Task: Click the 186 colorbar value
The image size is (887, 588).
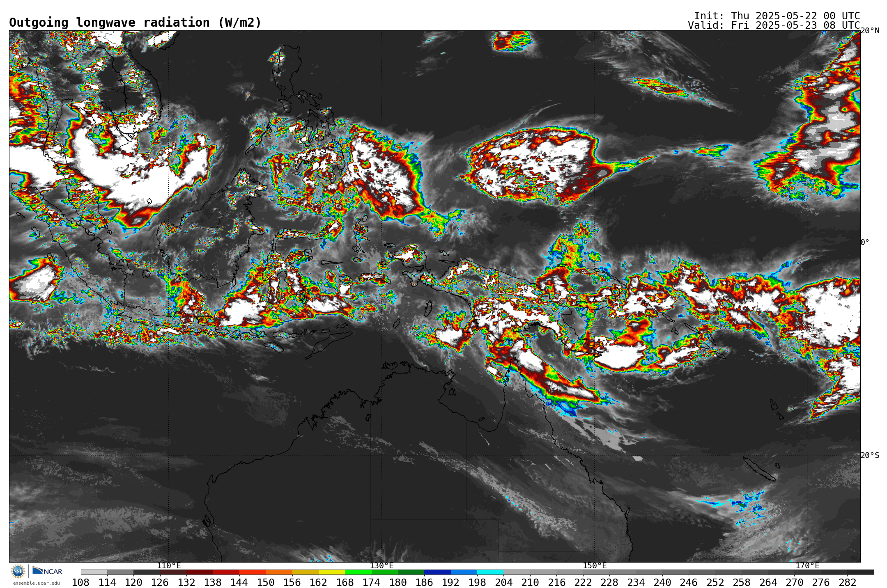Action: click(x=424, y=583)
